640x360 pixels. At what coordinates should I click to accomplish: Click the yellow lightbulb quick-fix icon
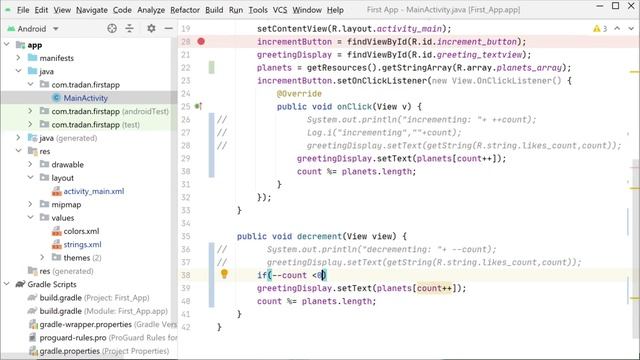pyautogui.click(x=224, y=274)
